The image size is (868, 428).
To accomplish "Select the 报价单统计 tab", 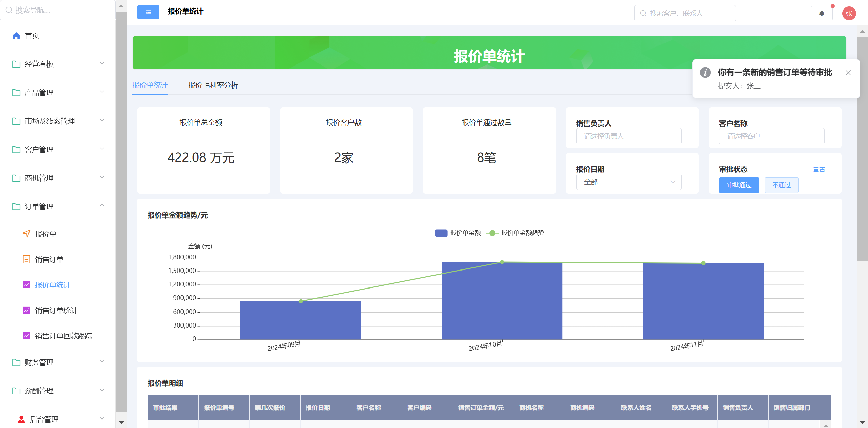I will click(150, 85).
